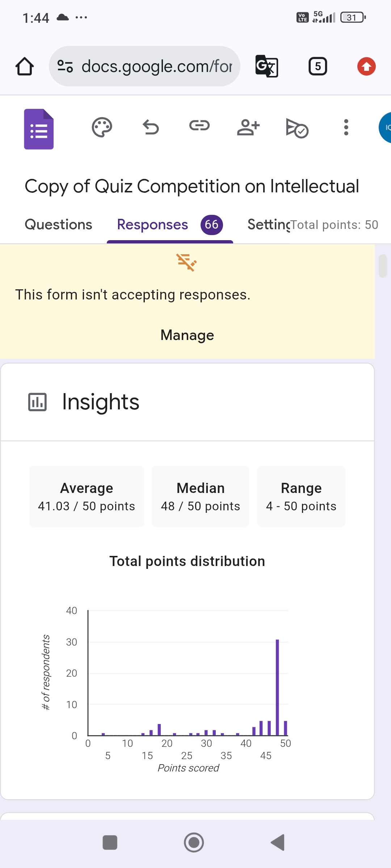Viewport: 391px width, 868px height.
Task: Open the tab switcher showing 5 tabs
Action: tap(318, 67)
